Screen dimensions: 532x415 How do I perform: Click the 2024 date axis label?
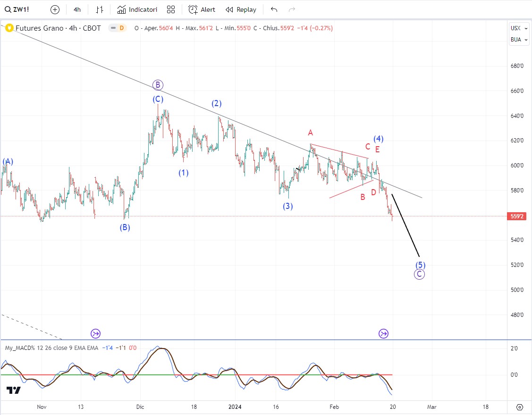coord(235,407)
